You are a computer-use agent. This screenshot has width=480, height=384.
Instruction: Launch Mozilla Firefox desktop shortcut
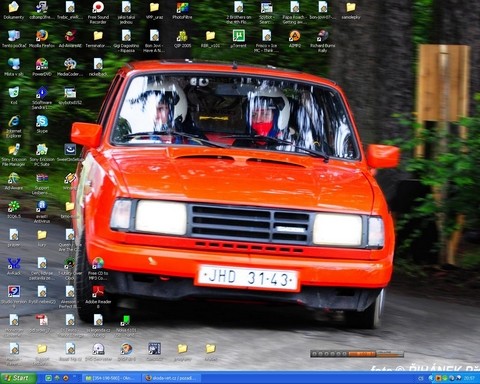42,39
